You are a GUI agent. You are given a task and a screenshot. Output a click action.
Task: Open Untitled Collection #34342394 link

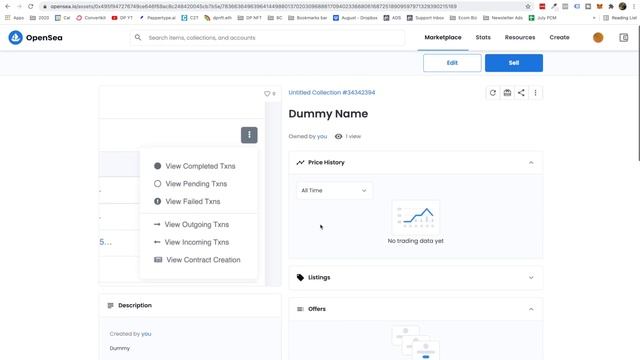(x=332, y=93)
